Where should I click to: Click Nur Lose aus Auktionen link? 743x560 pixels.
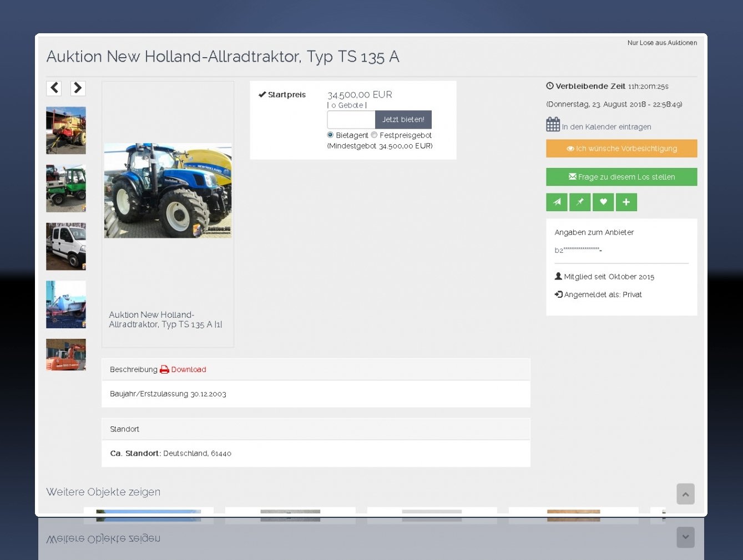tap(662, 43)
